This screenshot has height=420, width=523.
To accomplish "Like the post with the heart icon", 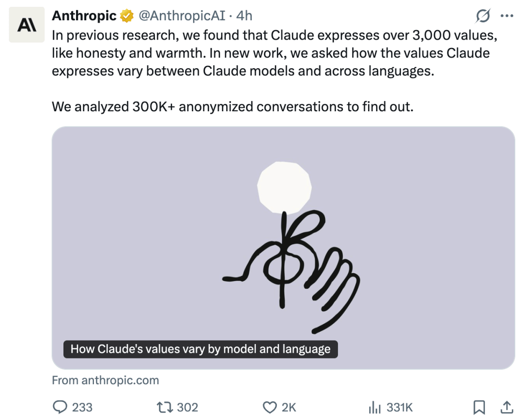I will [270, 407].
